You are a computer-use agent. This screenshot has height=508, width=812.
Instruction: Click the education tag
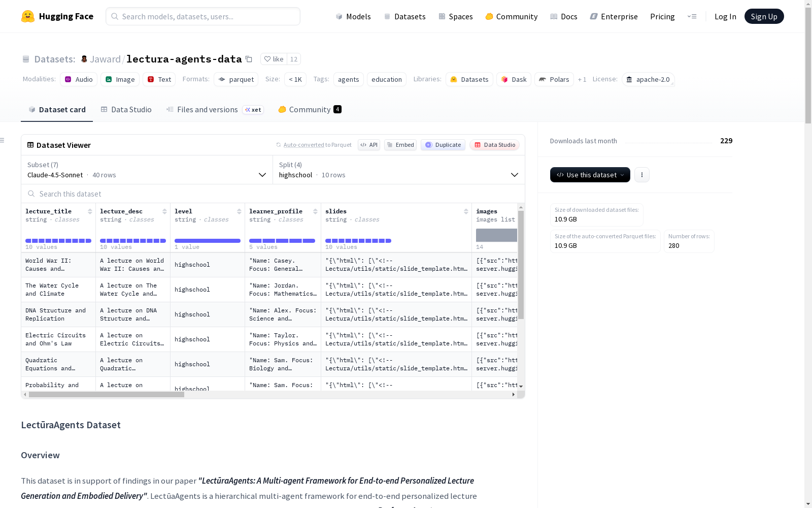pyautogui.click(x=387, y=79)
